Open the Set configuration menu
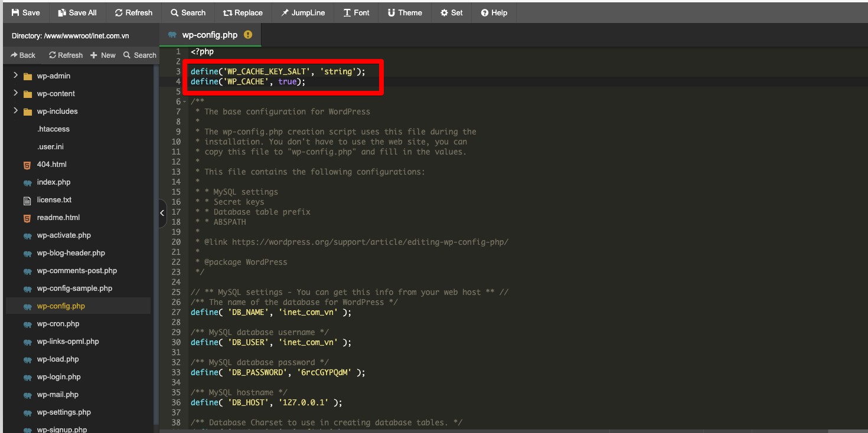 click(x=452, y=12)
